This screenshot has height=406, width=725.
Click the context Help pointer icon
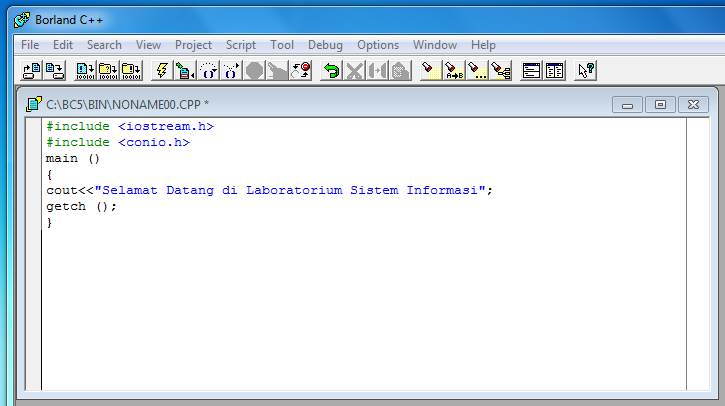585,71
